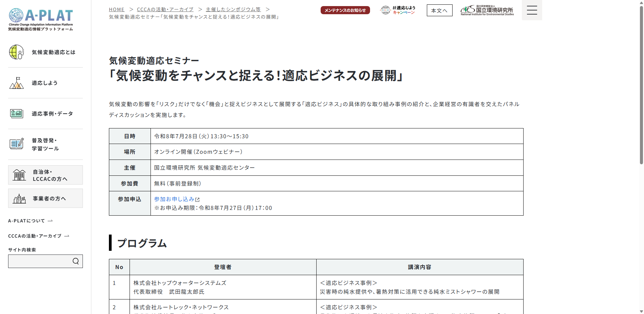The height and width of the screenshot is (314, 644).
Task: Open 事業者の方へ button
Action: (45, 198)
